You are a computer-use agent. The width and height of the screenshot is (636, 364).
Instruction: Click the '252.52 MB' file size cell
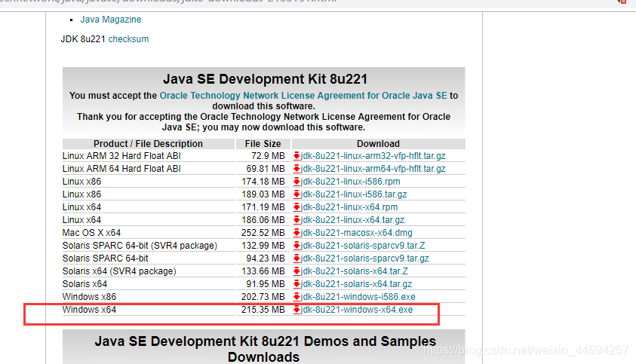point(263,233)
